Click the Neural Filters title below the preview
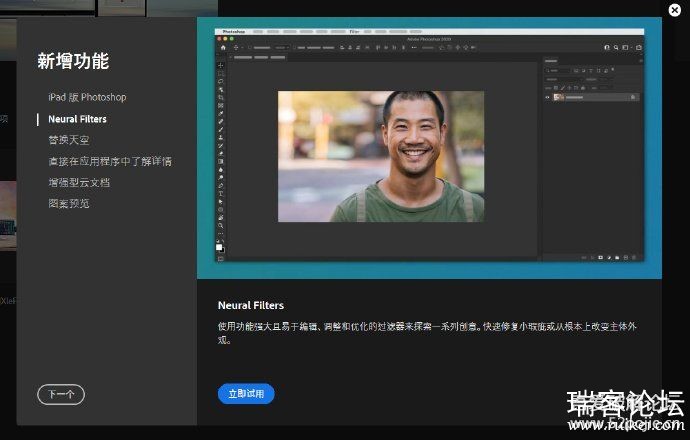This screenshot has width=690, height=440. [x=251, y=305]
